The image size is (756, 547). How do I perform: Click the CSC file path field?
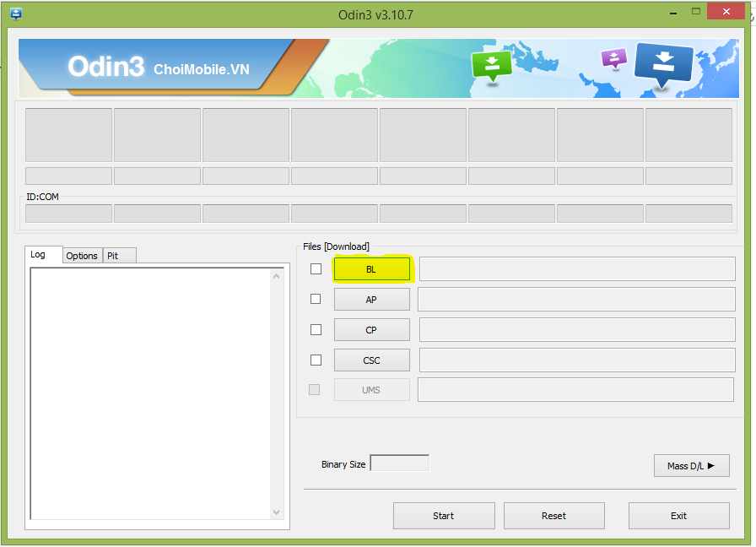pos(577,360)
